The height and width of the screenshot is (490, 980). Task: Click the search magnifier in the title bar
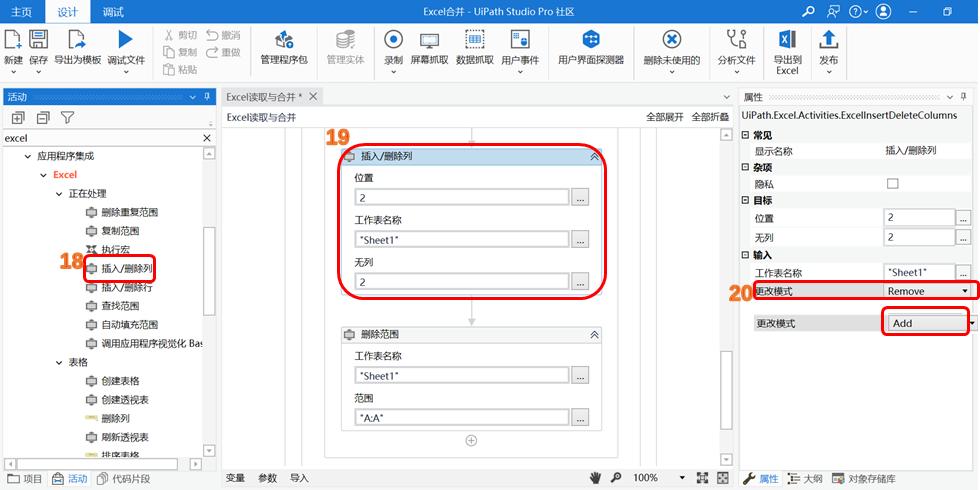point(809,11)
